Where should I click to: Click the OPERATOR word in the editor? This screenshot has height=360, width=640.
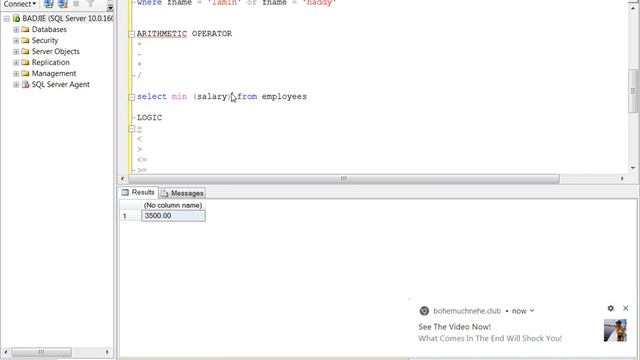pos(211,33)
